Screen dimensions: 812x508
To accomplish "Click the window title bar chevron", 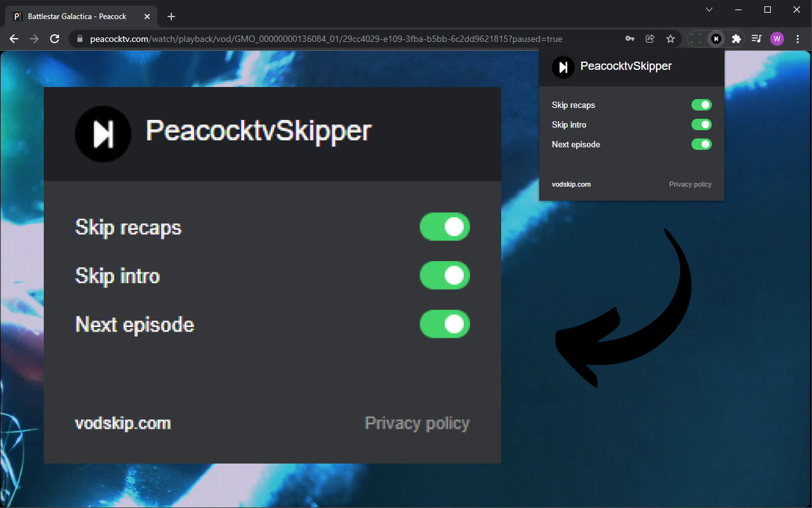I will pos(709,10).
